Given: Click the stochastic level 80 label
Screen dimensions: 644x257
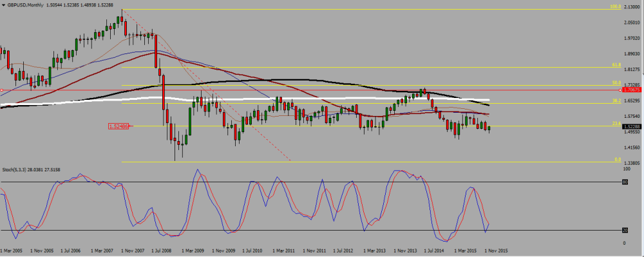Looking at the screenshot, I should tap(625, 182).
